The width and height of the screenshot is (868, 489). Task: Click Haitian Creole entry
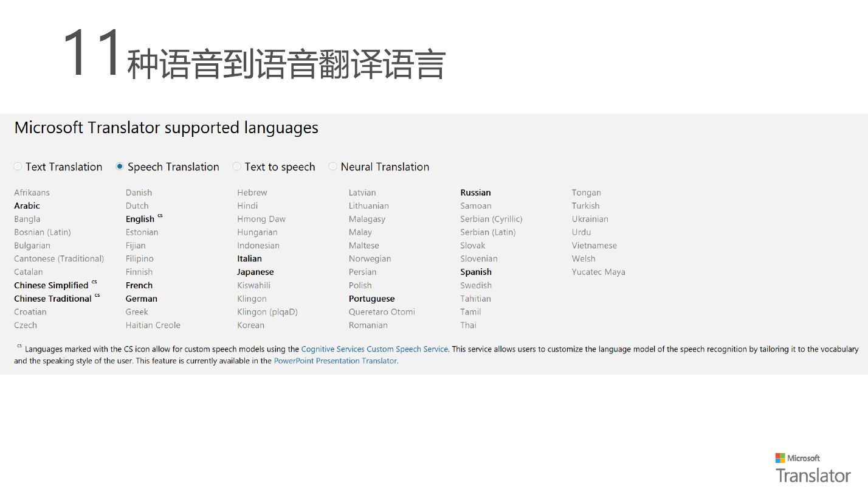click(x=153, y=325)
